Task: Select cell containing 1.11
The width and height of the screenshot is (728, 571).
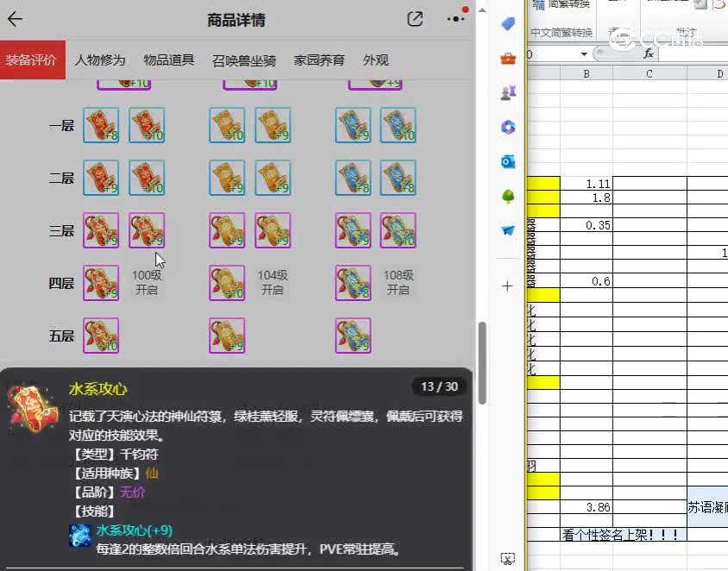Action: point(587,184)
